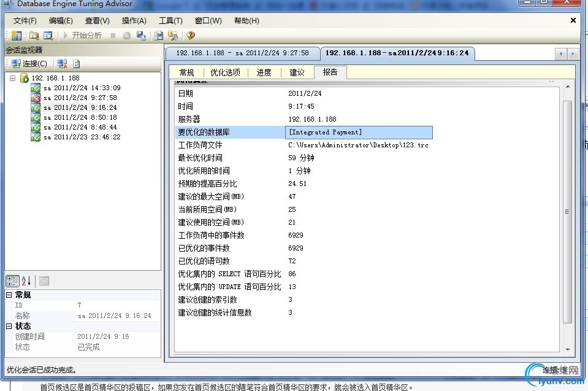Click the gray circled-X stop with recommendations icon
Viewport: 588px width, 391px height.
click(127, 36)
